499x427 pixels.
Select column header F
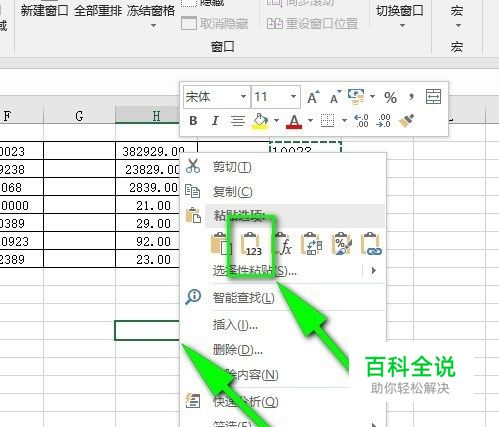tap(7, 116)
